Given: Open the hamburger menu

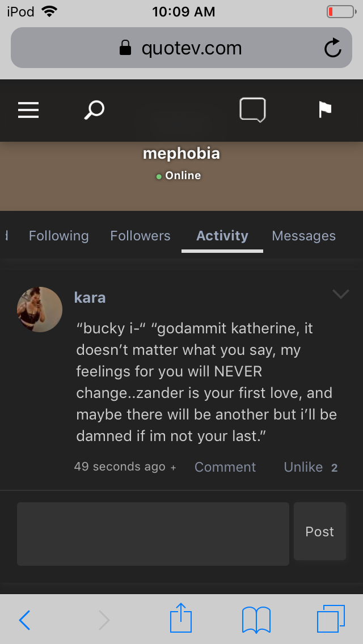Looking at the screenshot, I should [28, 110].
